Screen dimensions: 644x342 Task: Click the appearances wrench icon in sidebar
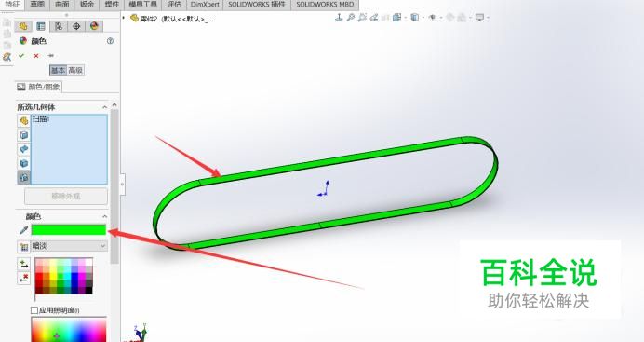point(7,57)
